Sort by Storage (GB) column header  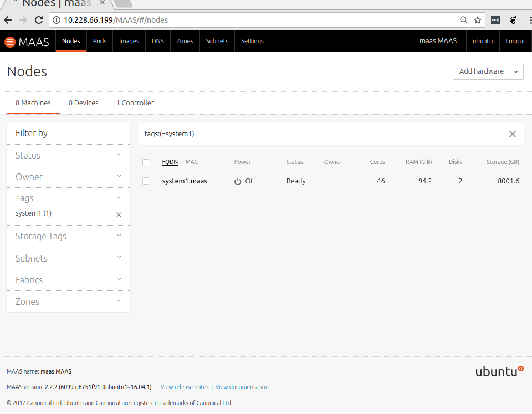click(x=503, y=162)
